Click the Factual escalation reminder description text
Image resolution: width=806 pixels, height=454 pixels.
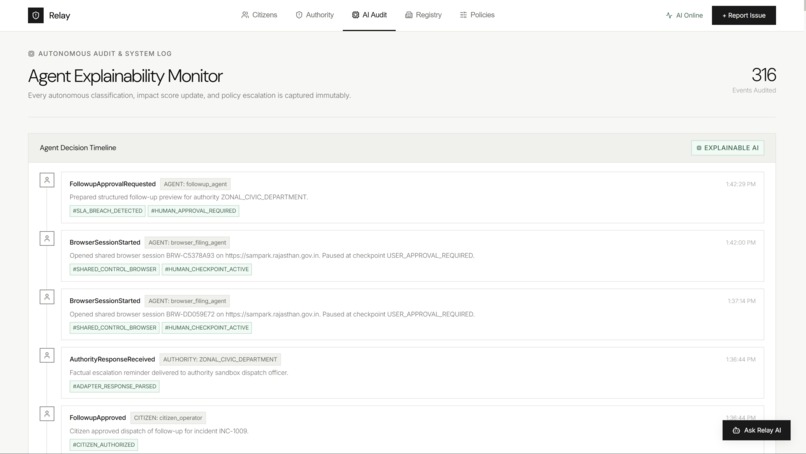click(x=179, y=373)
